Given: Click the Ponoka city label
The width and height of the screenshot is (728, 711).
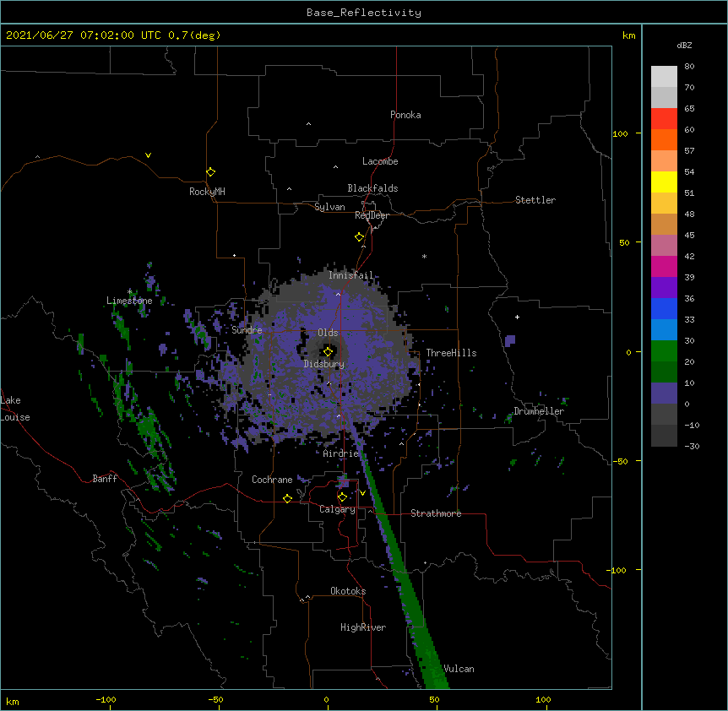Looking at the screenshot, I should coord(405,115).
